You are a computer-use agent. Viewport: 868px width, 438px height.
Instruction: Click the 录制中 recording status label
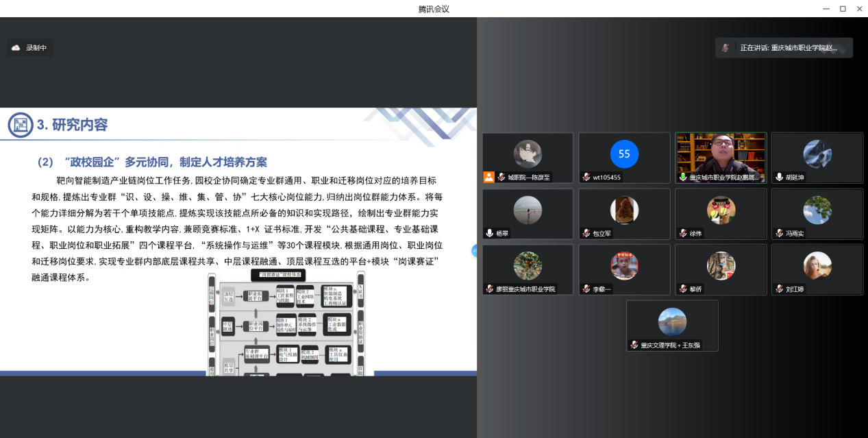34,49
